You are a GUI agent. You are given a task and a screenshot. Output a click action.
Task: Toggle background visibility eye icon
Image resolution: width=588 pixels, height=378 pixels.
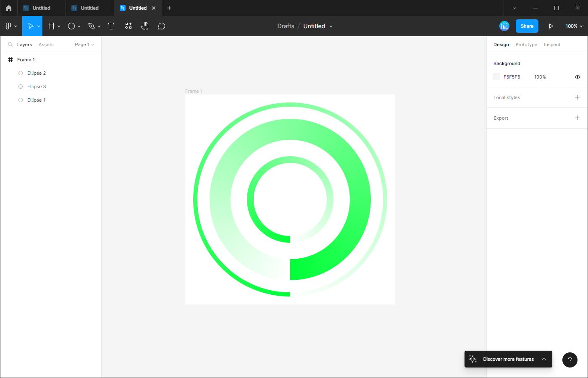point(577,77)
